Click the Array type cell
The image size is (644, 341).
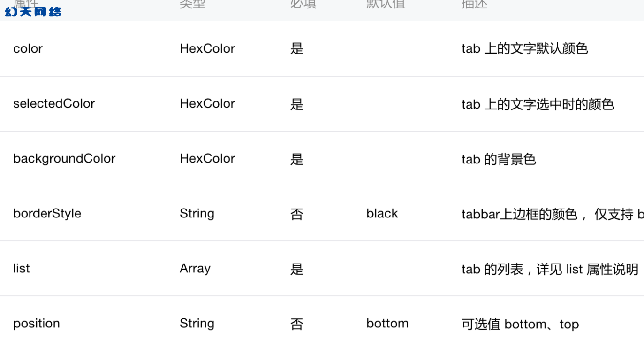pos(195,269)
